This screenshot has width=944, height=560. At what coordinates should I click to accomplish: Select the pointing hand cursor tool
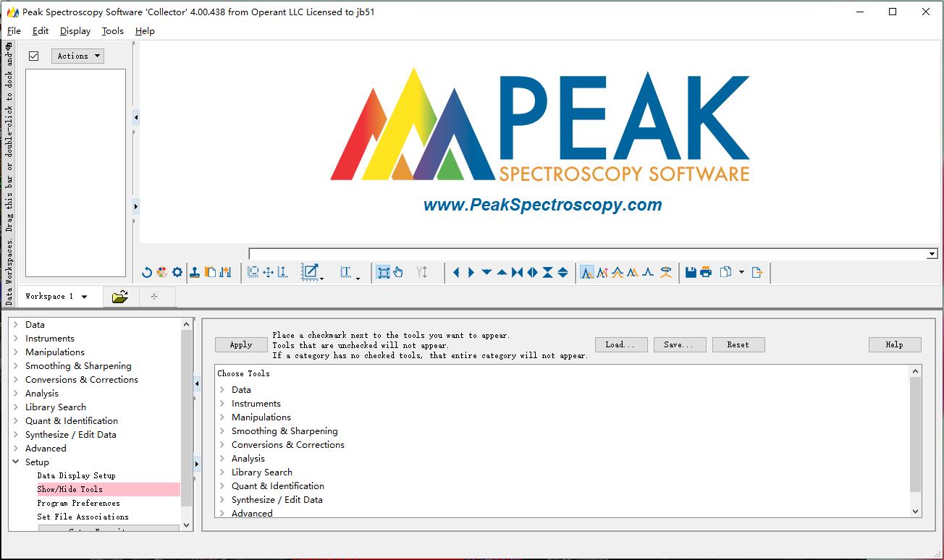coord(398,272)
